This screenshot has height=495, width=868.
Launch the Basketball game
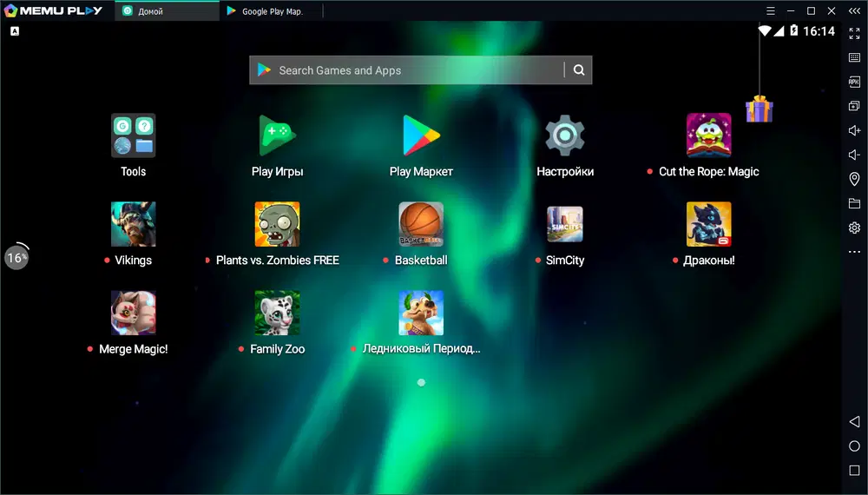[421, 224]
